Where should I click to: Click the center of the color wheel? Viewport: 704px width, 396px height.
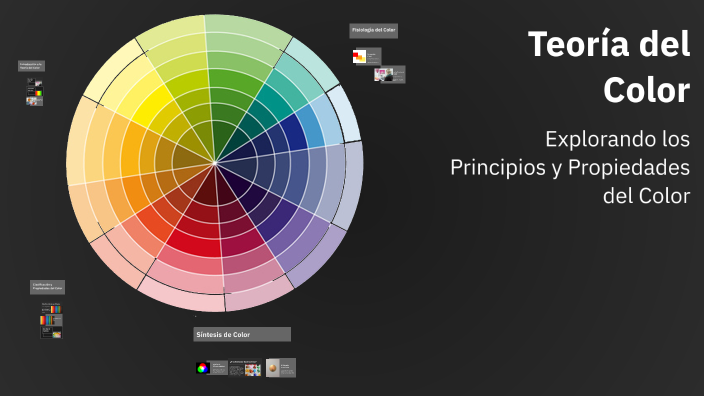(x=215, y=163)
